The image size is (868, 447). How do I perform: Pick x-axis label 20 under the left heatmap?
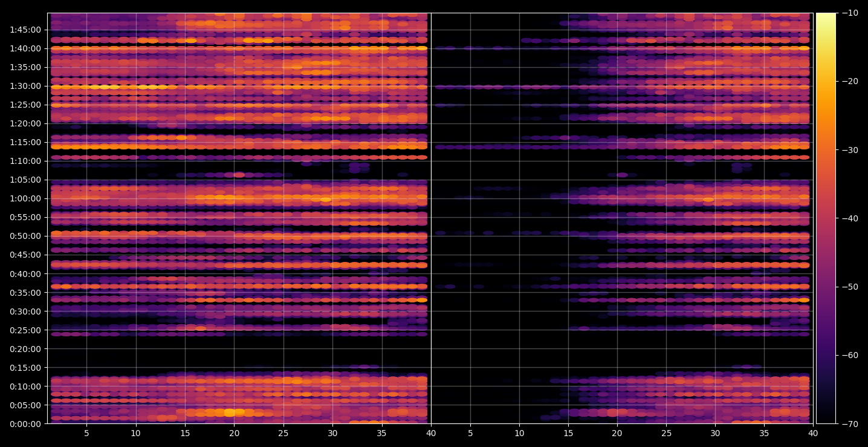pos(235,434)
